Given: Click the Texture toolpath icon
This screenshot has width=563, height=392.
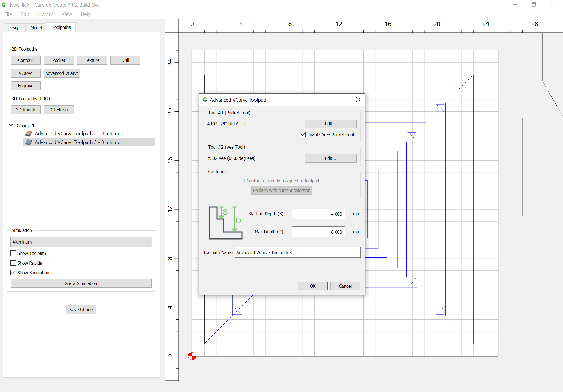Looking at the screenshot, I should tap(92, 60).
